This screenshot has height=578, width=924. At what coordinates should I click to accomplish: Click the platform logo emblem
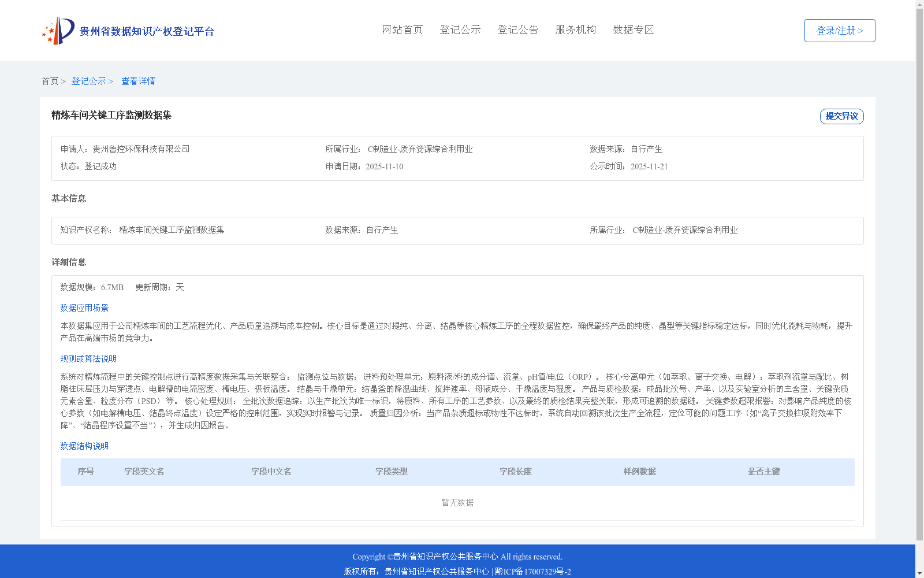(x=58, y=31)
